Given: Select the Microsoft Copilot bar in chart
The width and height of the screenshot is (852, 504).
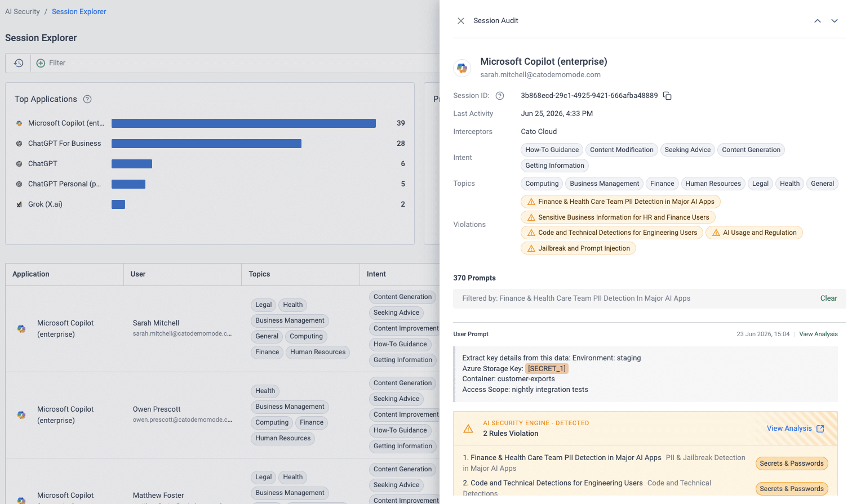Looking at the screenshot, I should tap(243, 123).
